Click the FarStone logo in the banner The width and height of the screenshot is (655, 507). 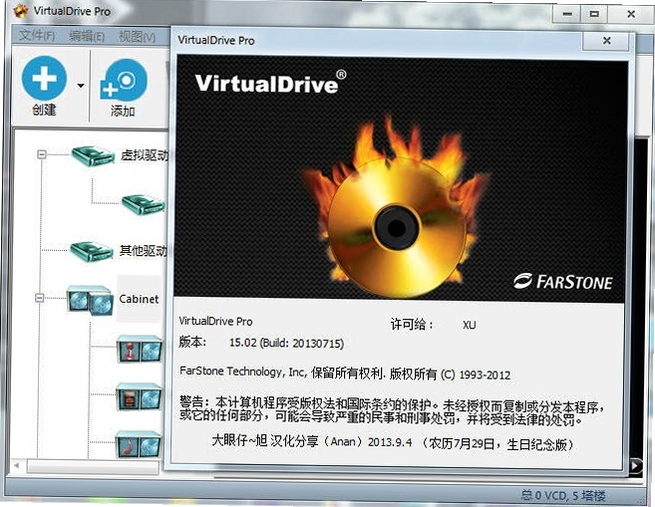(563, 282)
